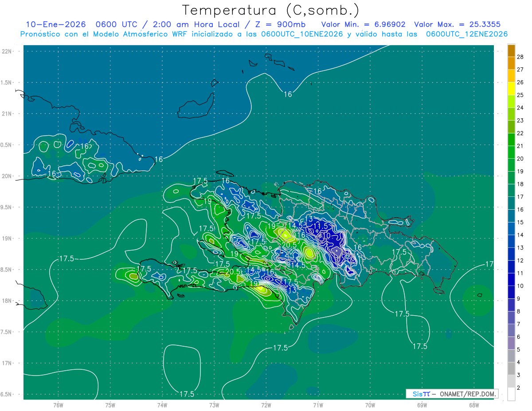Click the "21N" latitude axis label
The image size is (532, 411).
(x=7, y=114)
